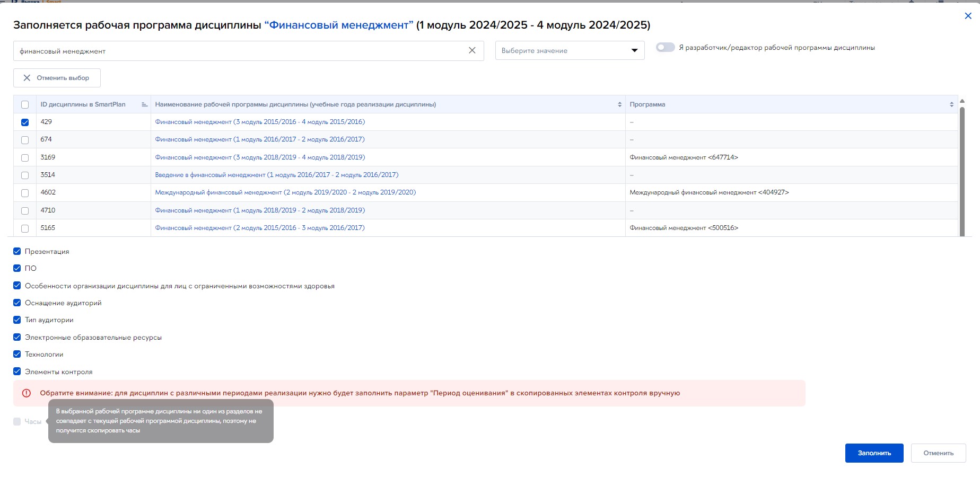Click sort arrows in Программа column
This screenshot has width=980, height=478.
(x=951, y=104)
